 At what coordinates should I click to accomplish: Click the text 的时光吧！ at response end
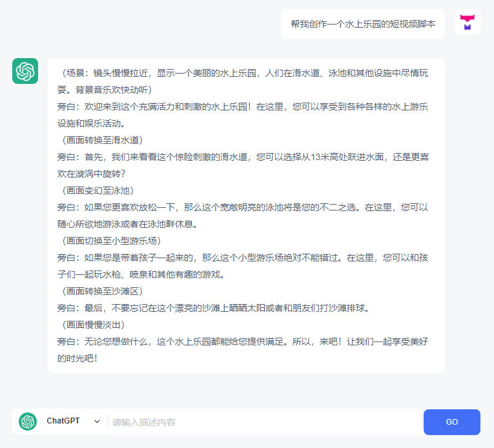point(77,358)
